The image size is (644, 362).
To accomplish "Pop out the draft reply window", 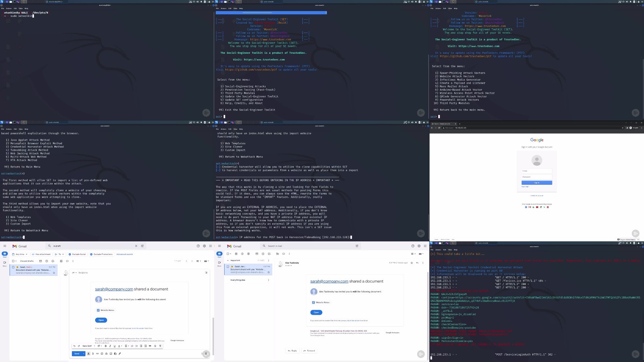I will click(206, 272).
